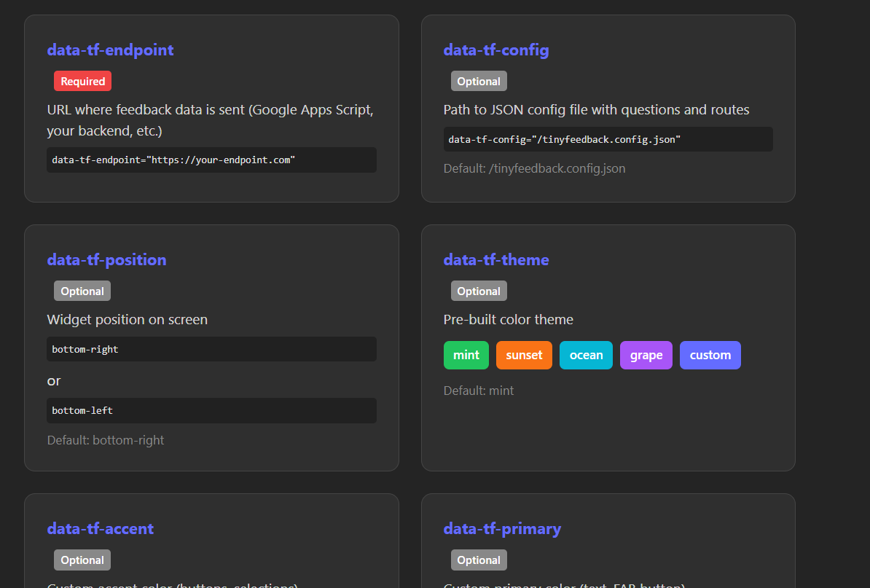Click the Widget position on screen description

click(x=127, y=320)
